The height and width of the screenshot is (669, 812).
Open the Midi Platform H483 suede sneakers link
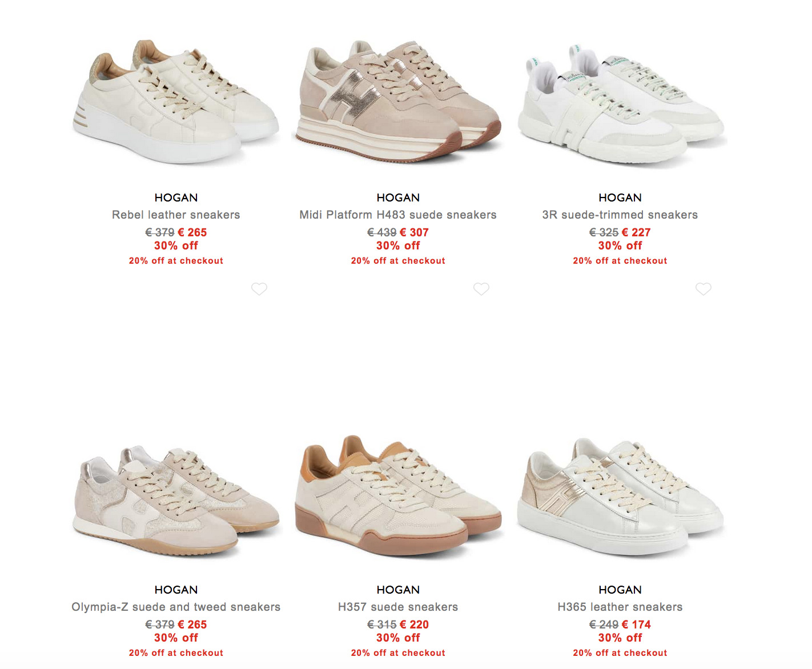pos(398,215)
